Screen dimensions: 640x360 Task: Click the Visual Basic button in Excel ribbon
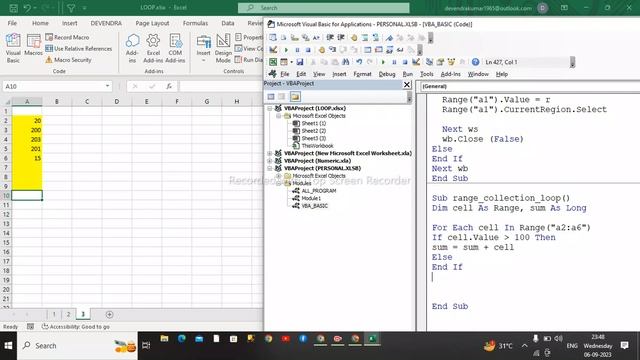coord(13,48)
